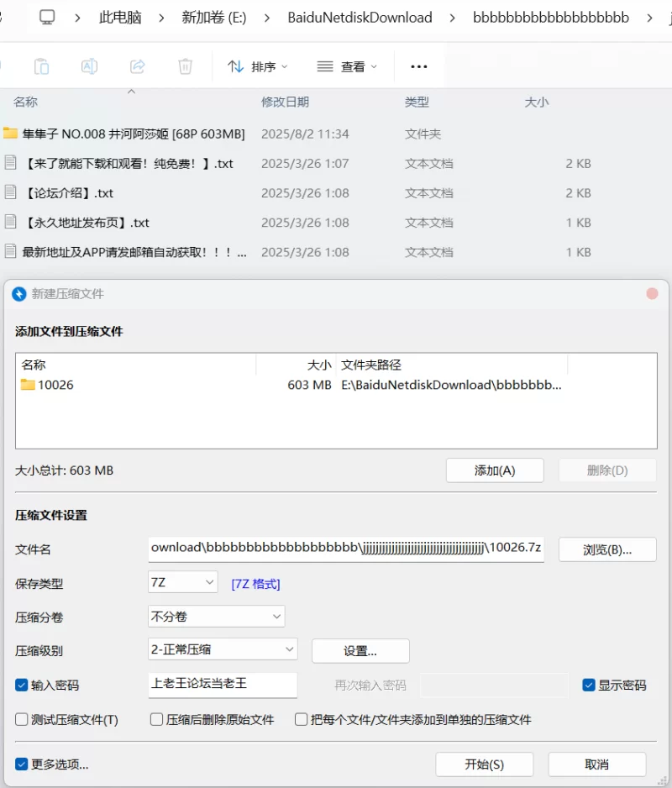This screenshot has height=788, width=672.
Task: Enable 测试压缩文件(T) checkbox
Action: 21,719
